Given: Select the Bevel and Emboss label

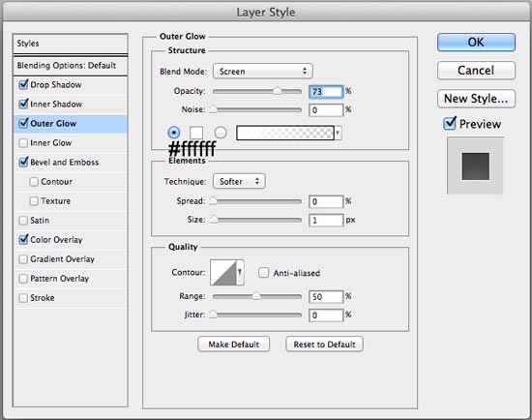Looking at the screenshot, I should 65,162.
